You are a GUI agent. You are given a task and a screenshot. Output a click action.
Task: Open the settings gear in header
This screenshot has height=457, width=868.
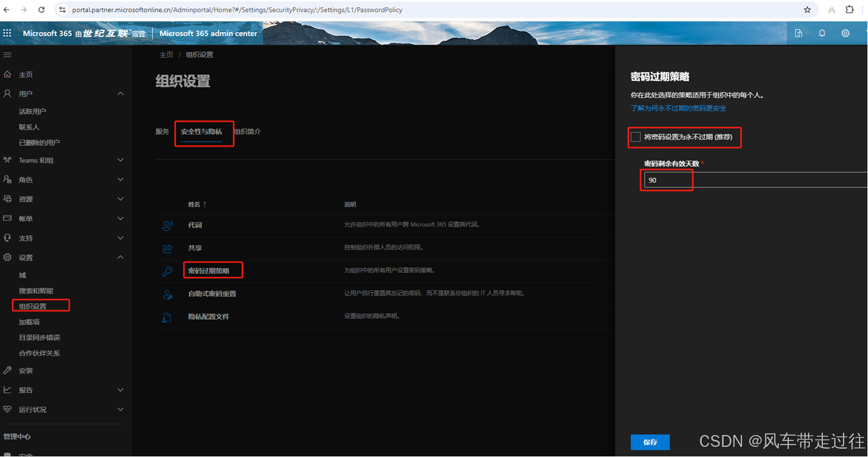(845, 33)
